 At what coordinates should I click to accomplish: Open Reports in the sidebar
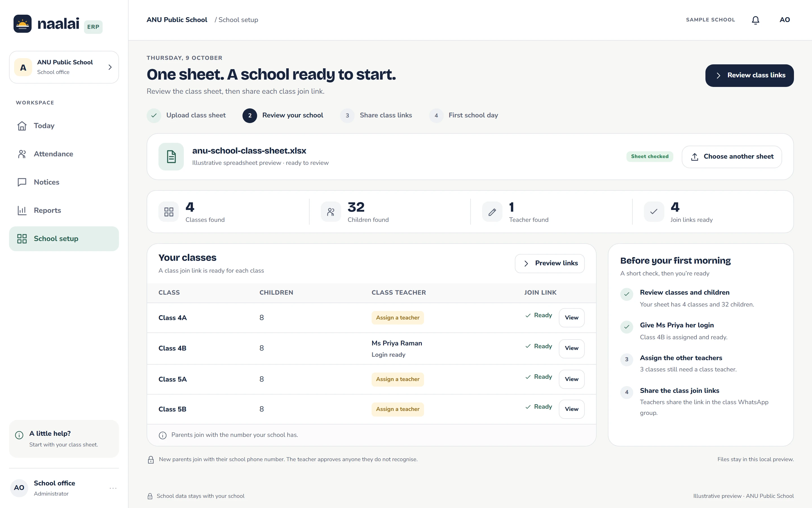click(x=64, y=210)
